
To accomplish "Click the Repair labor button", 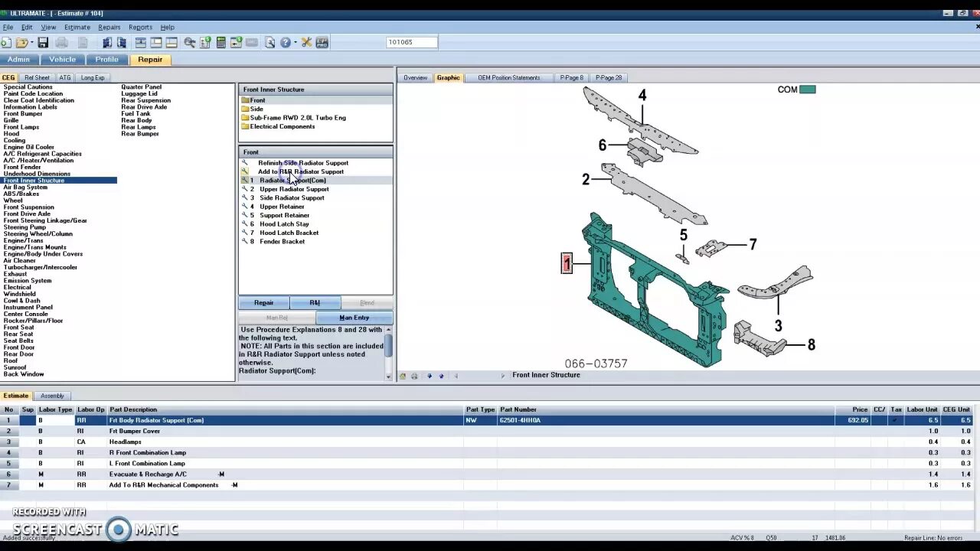I will tap(263, 303).
